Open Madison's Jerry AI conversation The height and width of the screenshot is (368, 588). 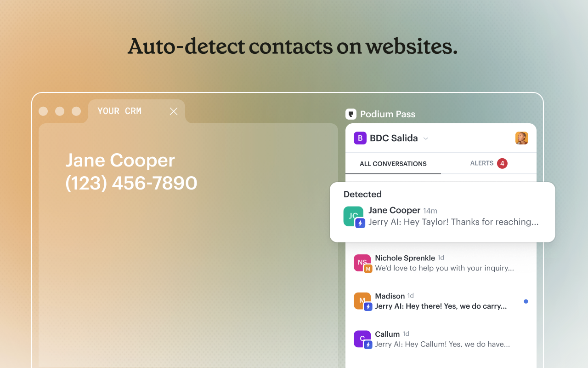pyautogui.click(x=441, y=301)
